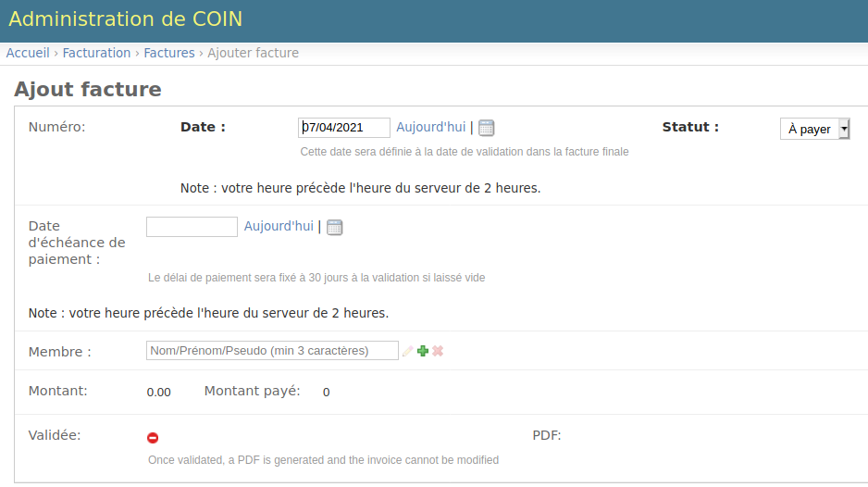Viewport: 868px width, 487px height.
Task: Click the red Validée status icon
Action: point(153,438)
